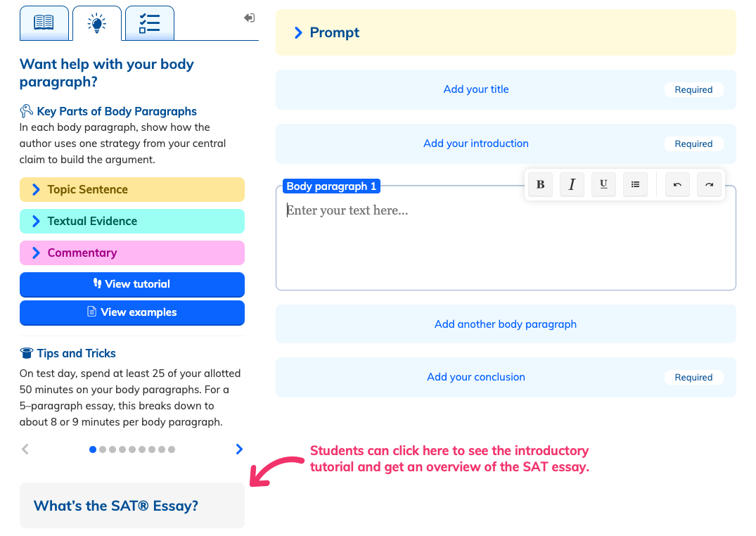This screenshot has width=756, height=536.
Task: Click the Required badge beside Add your title
Action: pyautogui.click(x=694, y=90)
